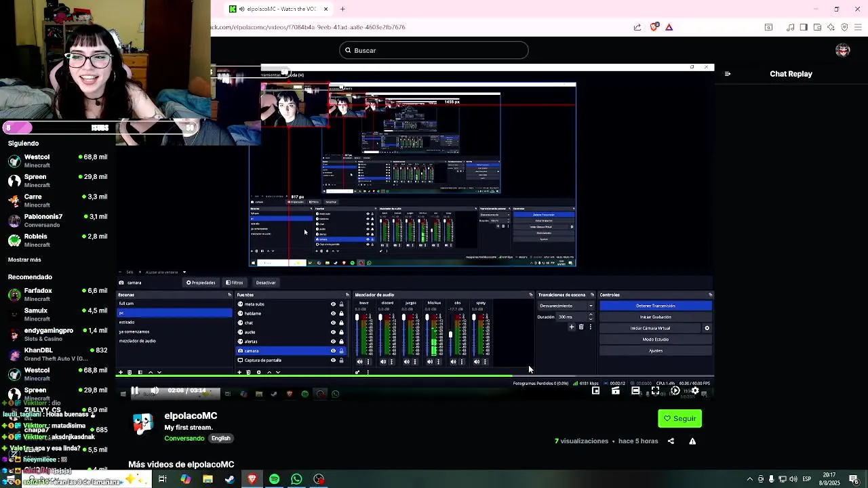
Task: Hide the 'chat' source eye in OBS
Action: (333, 323)
